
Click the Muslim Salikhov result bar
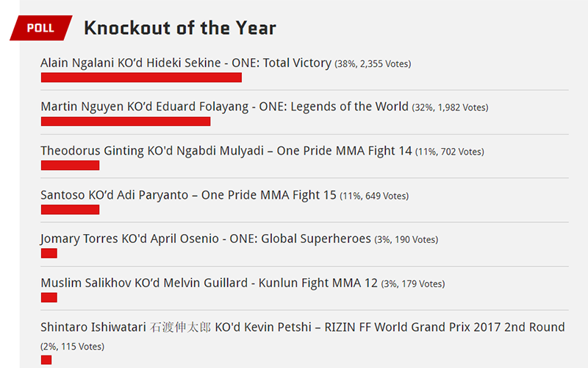49,298
